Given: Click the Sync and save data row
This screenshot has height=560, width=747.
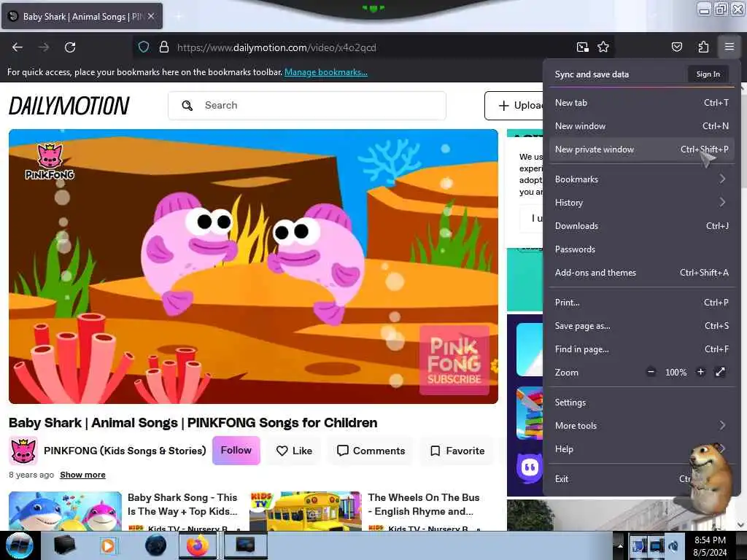Looking at the screenshot, I should (x=642, y=74).
